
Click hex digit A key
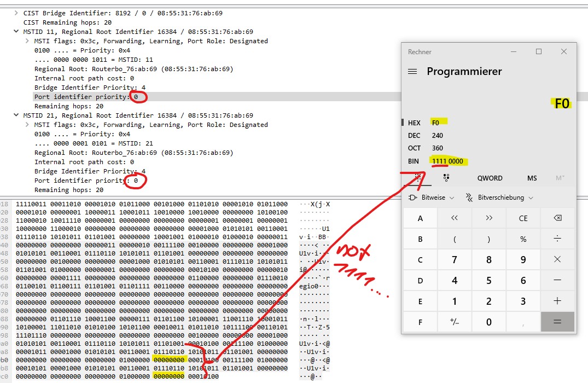pos(420,218)
